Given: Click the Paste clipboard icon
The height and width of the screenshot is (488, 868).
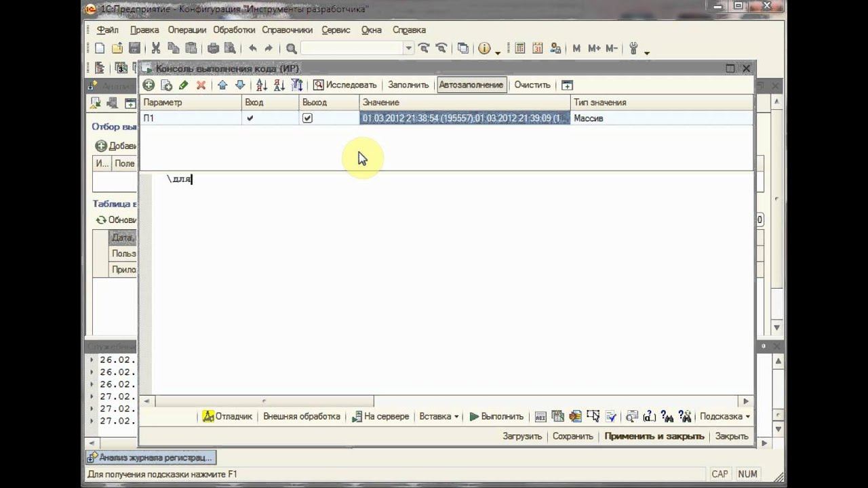Looking at the screenshot, I should point(191,48).
